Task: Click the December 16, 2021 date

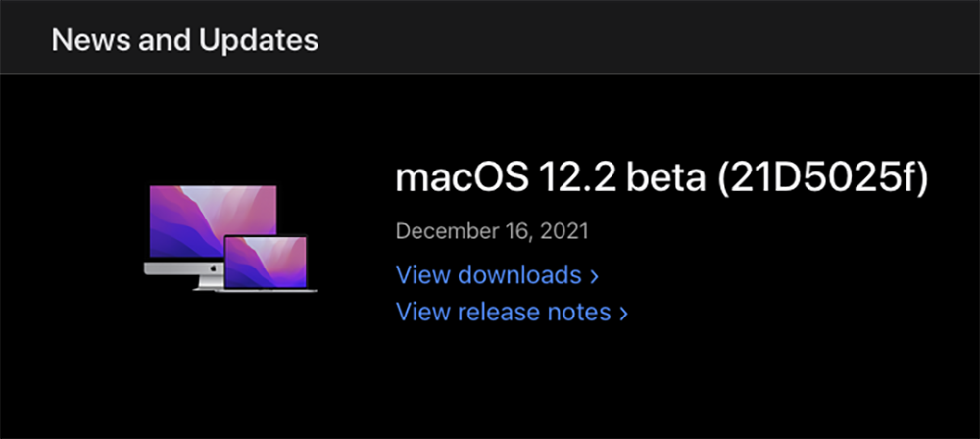Action: pyautogui.click(x=492, y=232)
